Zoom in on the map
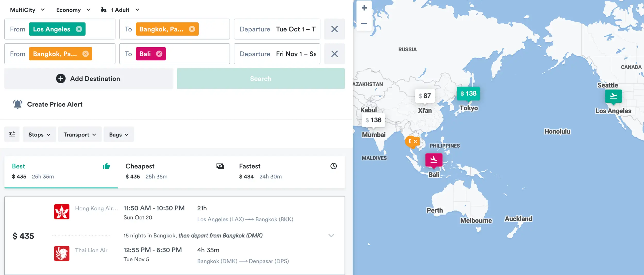This screenshot has width=644, height=275. click(364, 8)
